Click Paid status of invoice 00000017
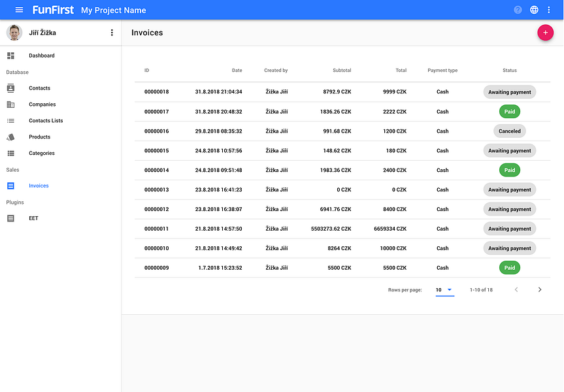 [509, 112]
